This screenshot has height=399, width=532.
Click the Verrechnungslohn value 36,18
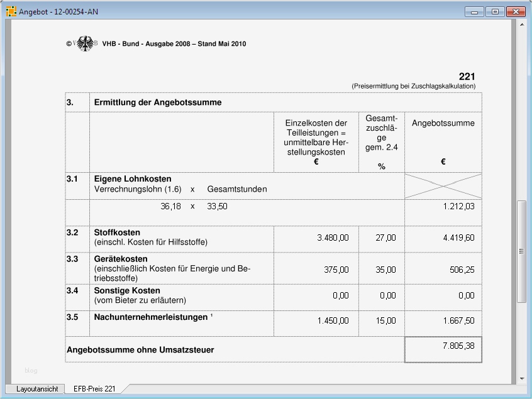coord(170,206)
